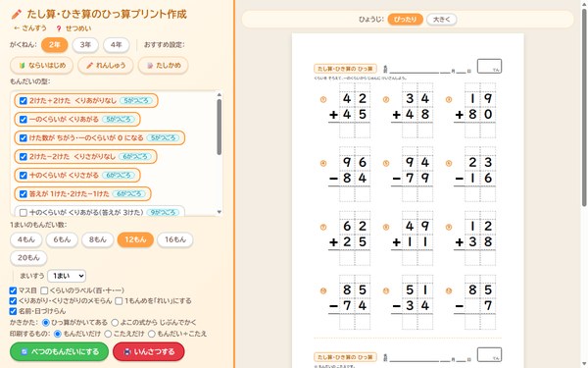Click the problem type list's scroll down arrow

(x=219, y=212)
